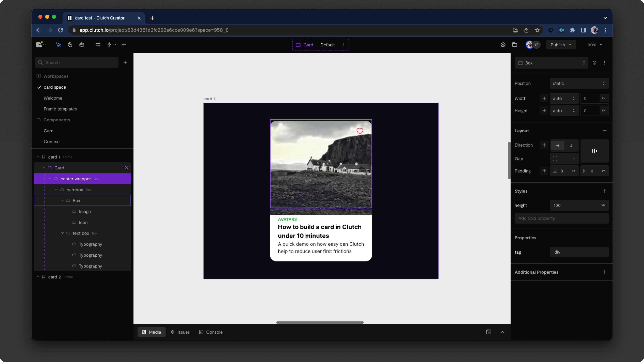644x362 pixels.
Task: Collapse the Layout section minus toggle
Action: [x=604, y=131]
